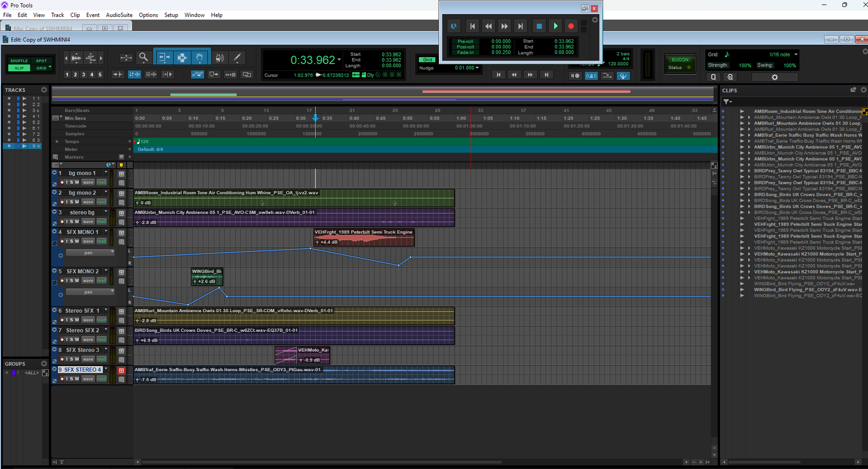Viewport: 868px width, 469px height.
Task: Open pan view selector on SFX MONO 1
Action: click(90, 252)
